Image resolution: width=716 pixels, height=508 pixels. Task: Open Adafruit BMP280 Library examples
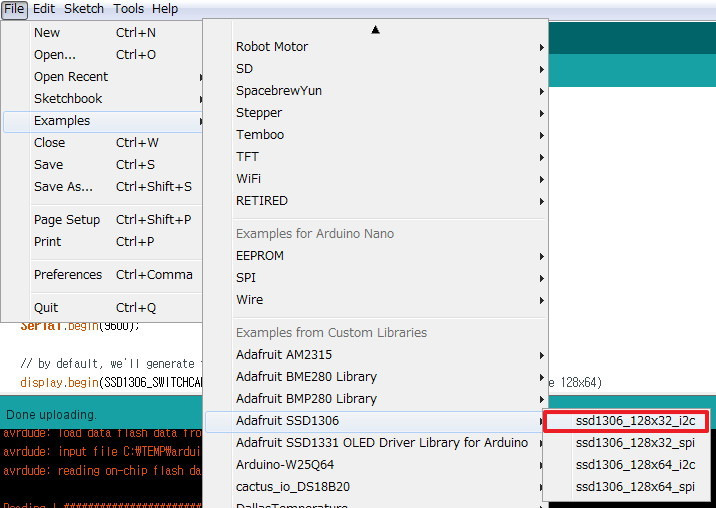375,399
